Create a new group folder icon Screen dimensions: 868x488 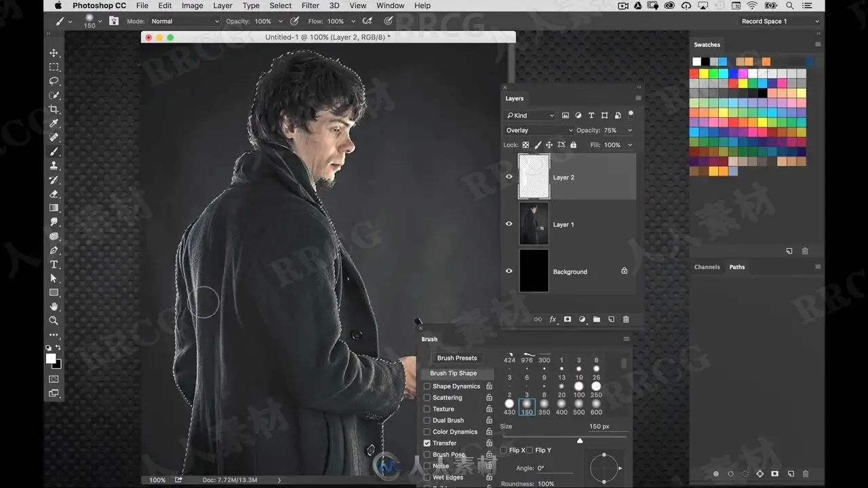click(597, 319)
